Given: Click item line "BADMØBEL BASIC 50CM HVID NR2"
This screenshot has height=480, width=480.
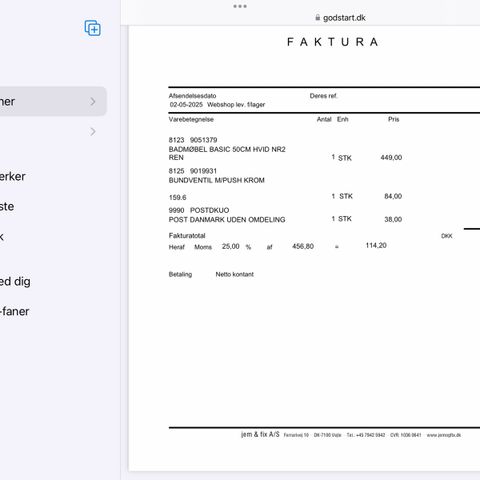Looking at the screenshot, I should (227, 149).
